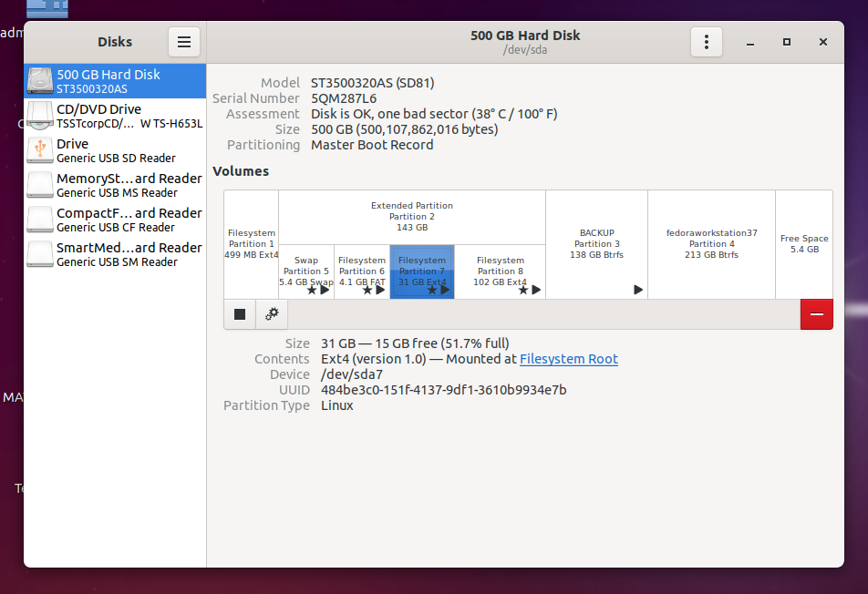
Task: Select MemoryStick Card Reader device
Action: point(115,185)
